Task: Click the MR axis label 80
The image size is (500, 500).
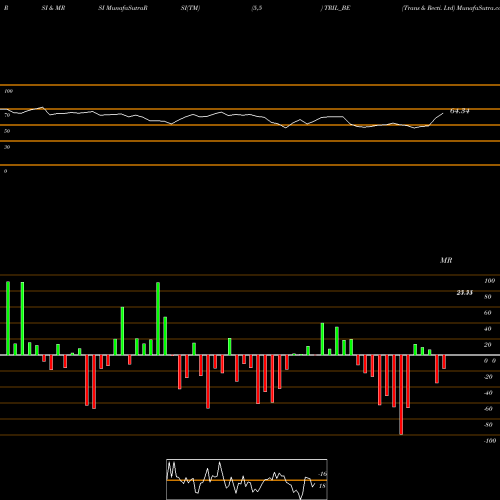Action: coord(488,297)
